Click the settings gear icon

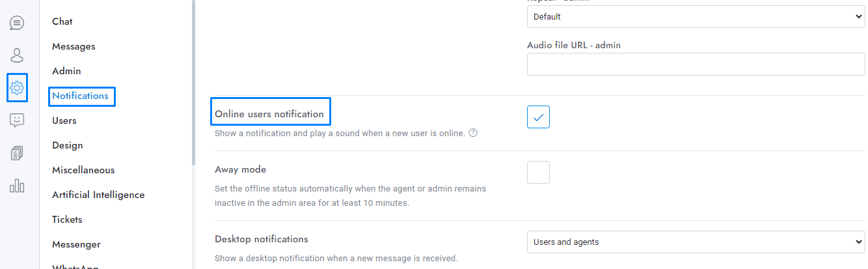[17, 87]
